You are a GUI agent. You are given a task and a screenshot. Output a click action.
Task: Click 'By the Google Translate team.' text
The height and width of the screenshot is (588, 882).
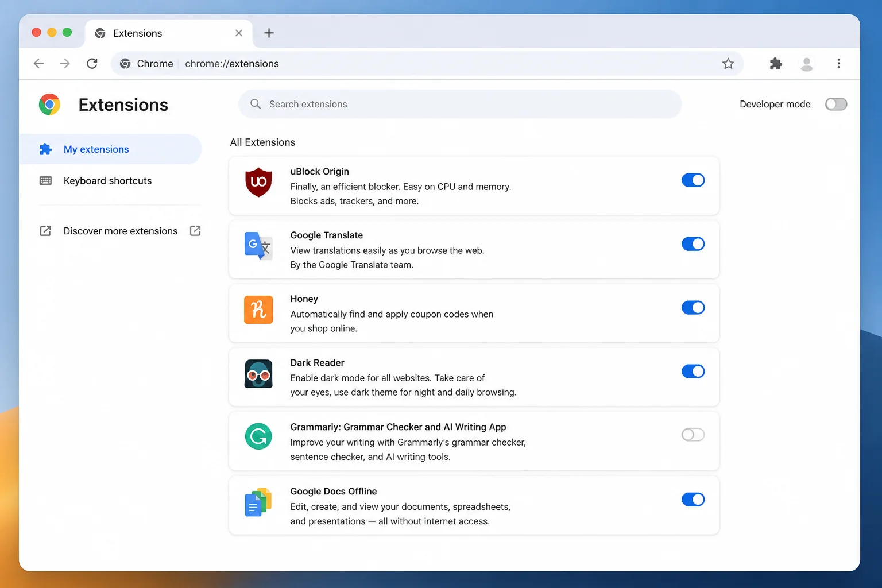pos(352,265)
